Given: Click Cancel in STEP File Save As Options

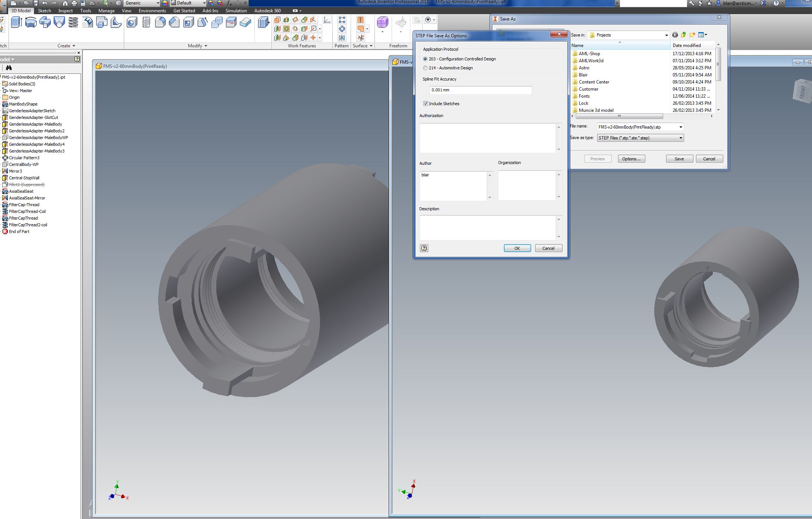Looking at the screenshot, I should pyautogui.click(x=548, y=248).
